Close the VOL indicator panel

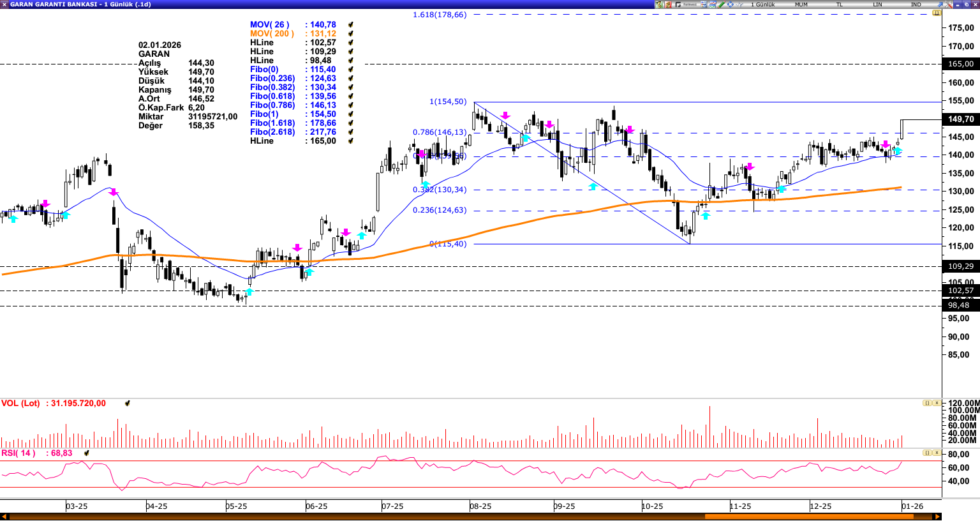[937, 403]
